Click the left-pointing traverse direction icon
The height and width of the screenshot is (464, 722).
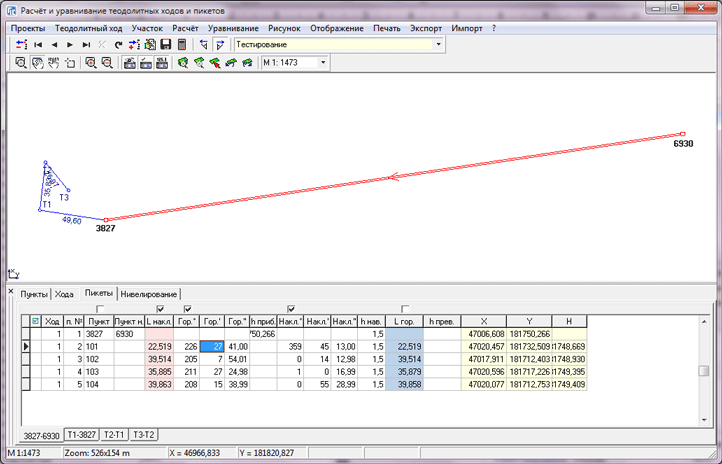204,45
